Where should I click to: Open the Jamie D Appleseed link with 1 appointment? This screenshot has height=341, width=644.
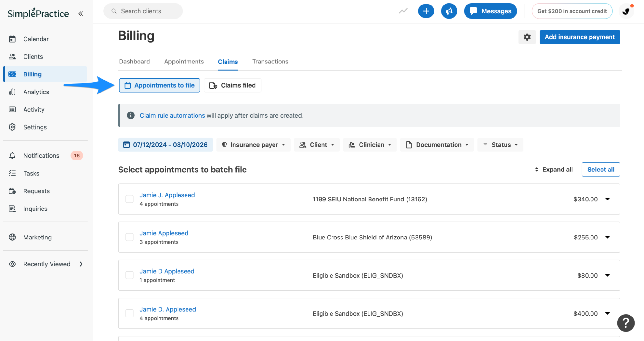(x=167, y=271)
